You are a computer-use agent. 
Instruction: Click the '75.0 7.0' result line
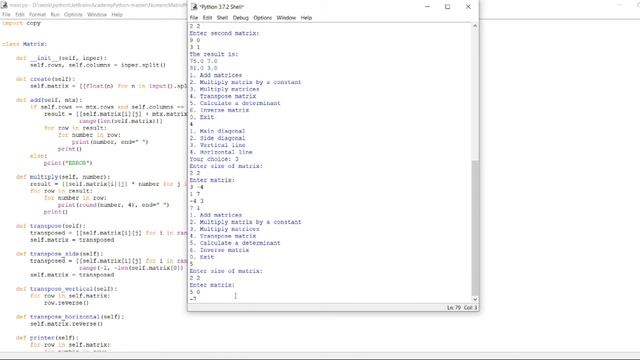203,61
